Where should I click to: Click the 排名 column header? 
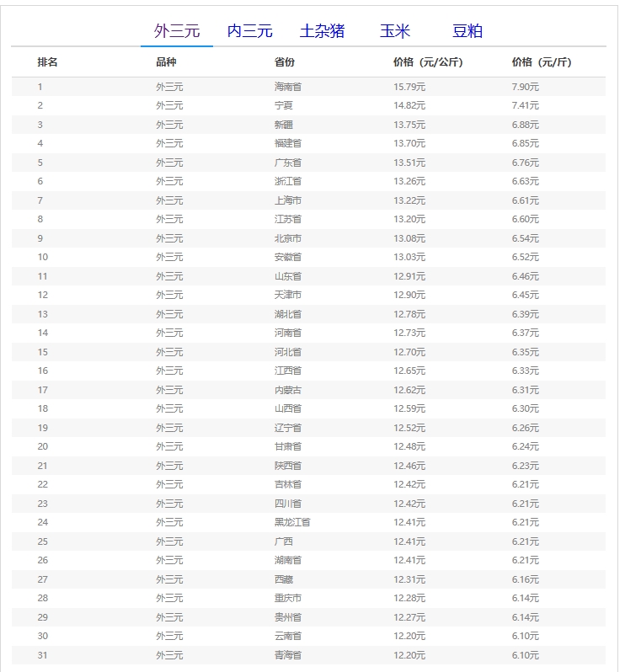coord(47,62)
